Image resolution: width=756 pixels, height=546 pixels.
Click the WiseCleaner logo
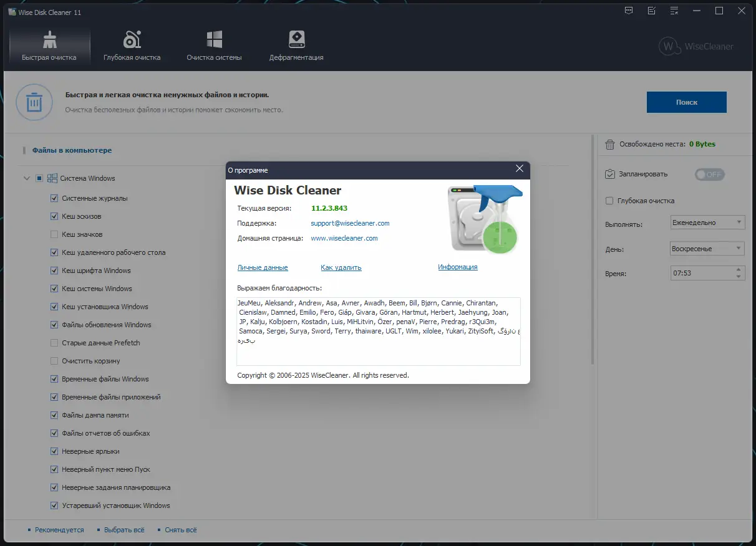(x=697, y=46)
